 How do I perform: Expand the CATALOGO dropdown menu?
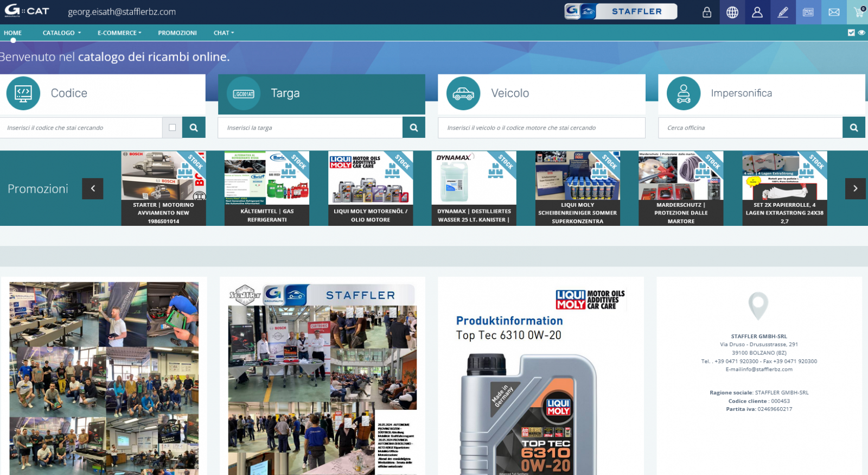coord(62,33)
